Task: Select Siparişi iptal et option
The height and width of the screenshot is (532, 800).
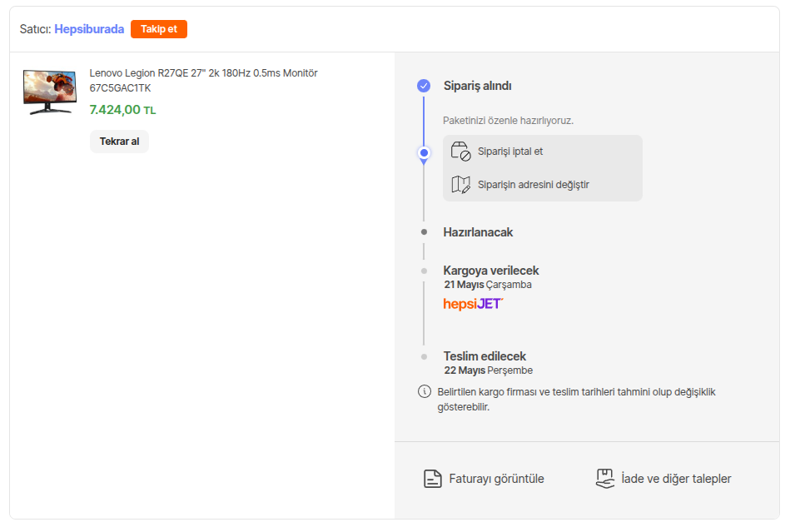Action: (x=509, y=152)
